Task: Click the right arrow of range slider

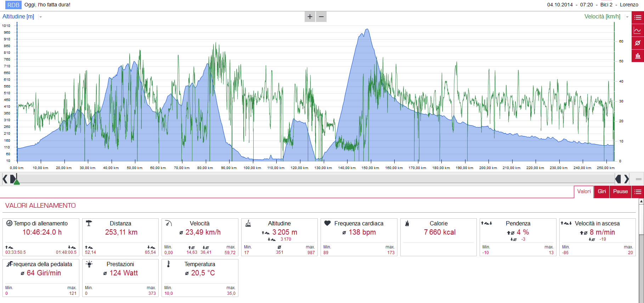Action: pyautogui.click(x=626, y=179)
